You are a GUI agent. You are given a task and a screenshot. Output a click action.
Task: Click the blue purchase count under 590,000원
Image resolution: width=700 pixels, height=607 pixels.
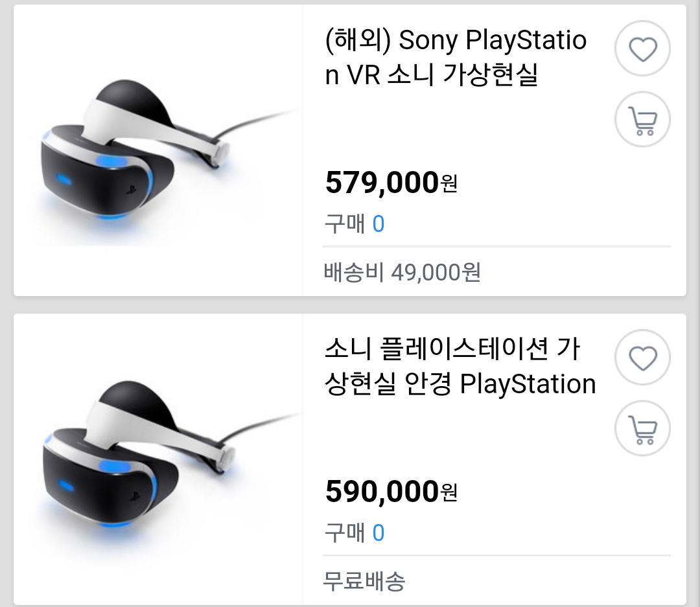click(379, 533)
